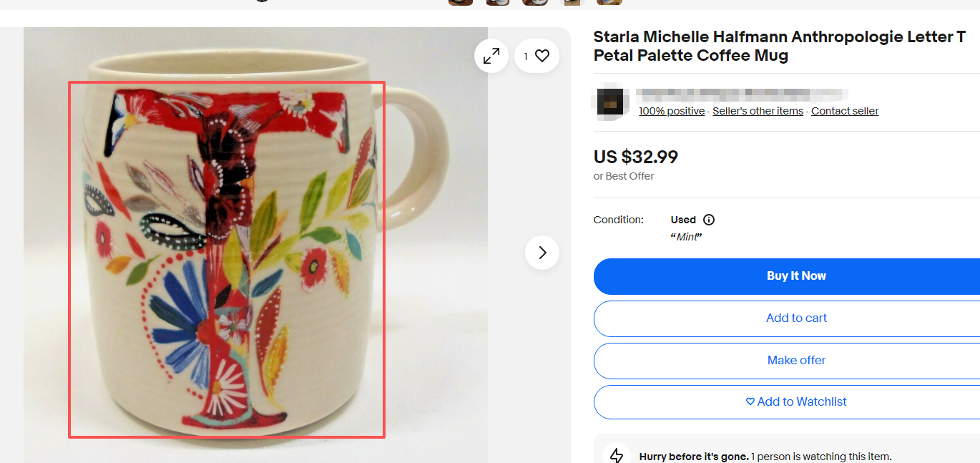Click the watcher count beside the heart
The height and width of the screenshot is (463, 980).
[x=527, y=55]
